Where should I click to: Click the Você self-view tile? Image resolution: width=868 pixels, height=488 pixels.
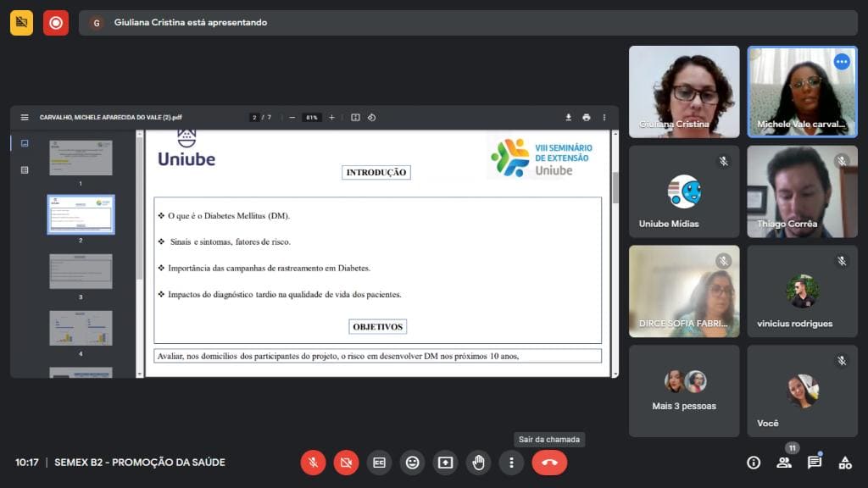point(802,391)
